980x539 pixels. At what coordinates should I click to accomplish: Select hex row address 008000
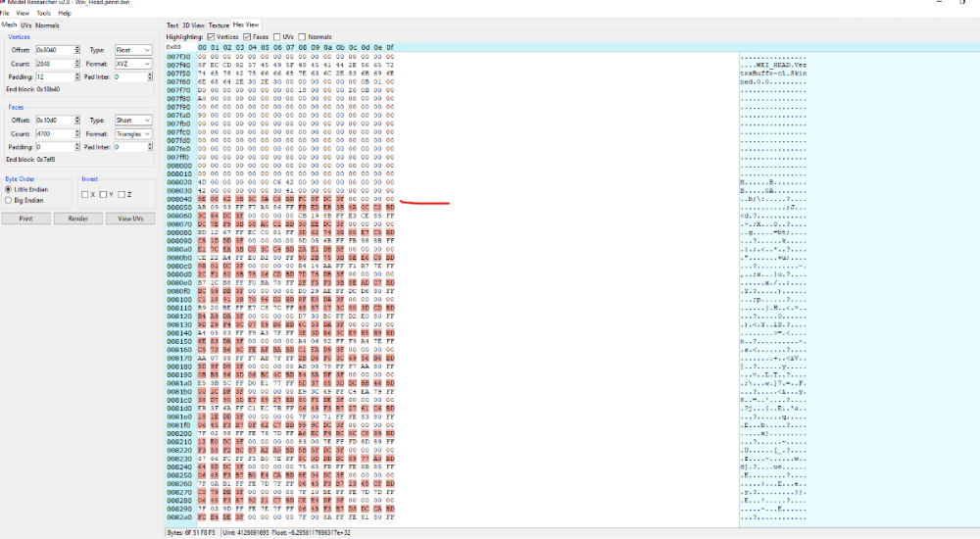click(x=178, y=166)
